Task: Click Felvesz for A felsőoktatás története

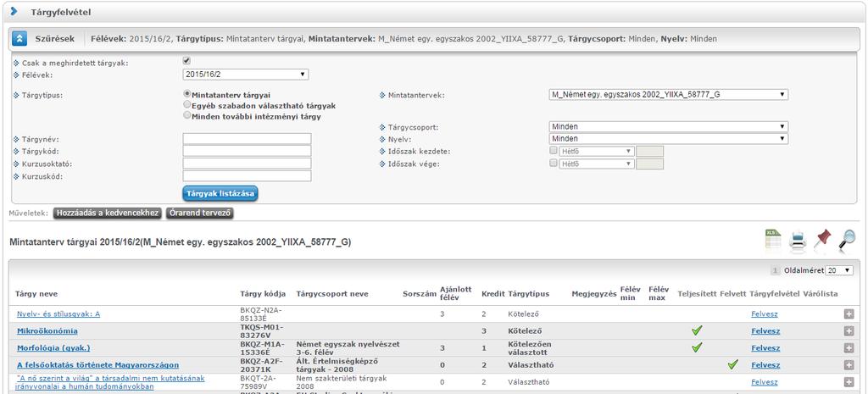Action: 765,365
